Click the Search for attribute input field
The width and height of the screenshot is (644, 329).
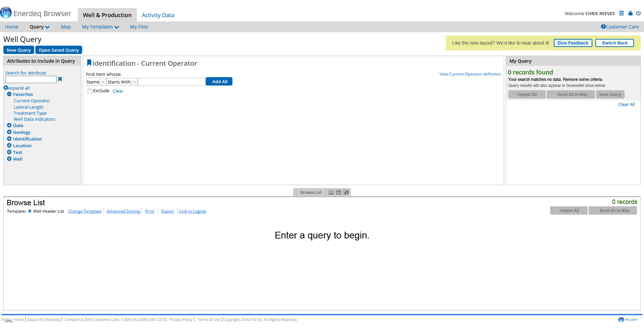31,79
